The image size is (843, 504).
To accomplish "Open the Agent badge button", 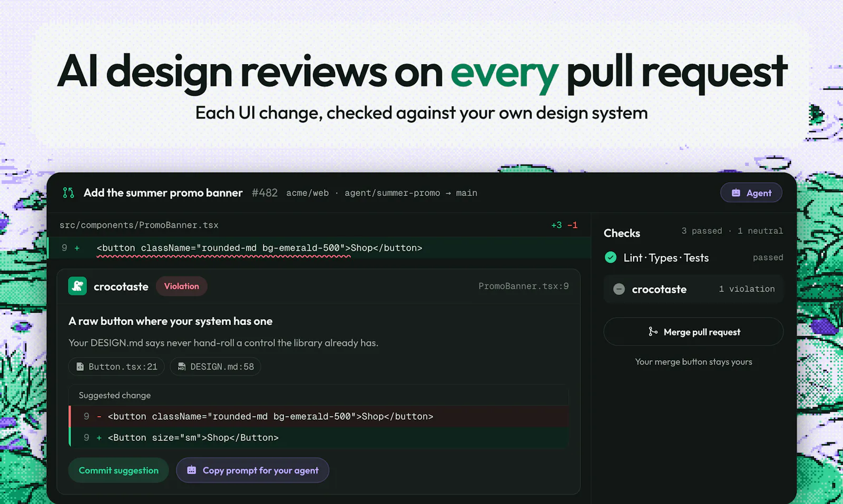I will pyautogui.click(x=751, y=193).
